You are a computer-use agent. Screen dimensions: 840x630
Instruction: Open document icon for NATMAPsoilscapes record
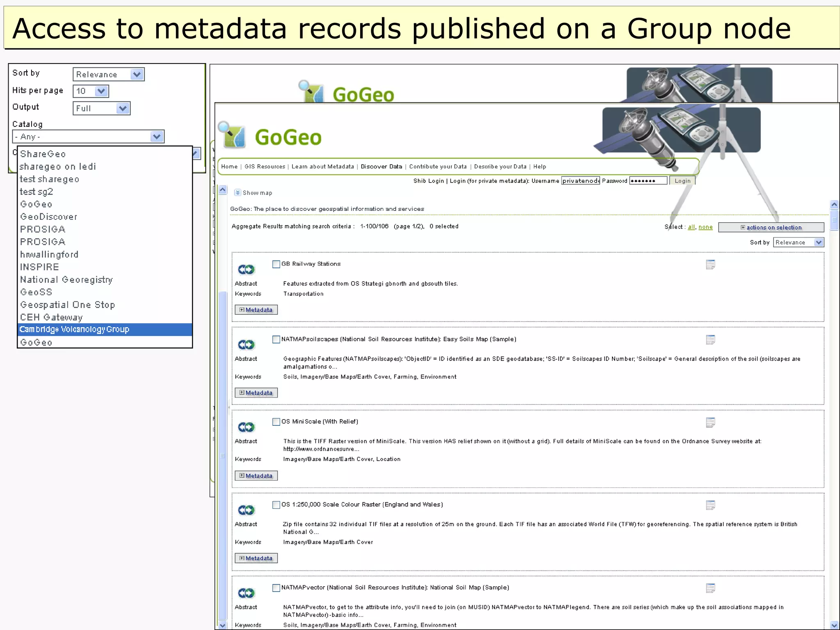pos(710,340)
